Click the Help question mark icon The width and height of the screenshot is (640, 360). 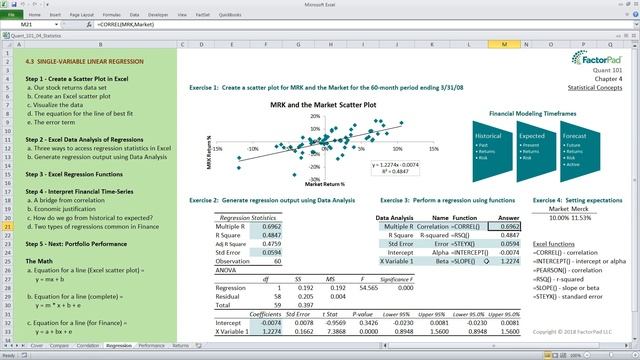pos(636,15)
